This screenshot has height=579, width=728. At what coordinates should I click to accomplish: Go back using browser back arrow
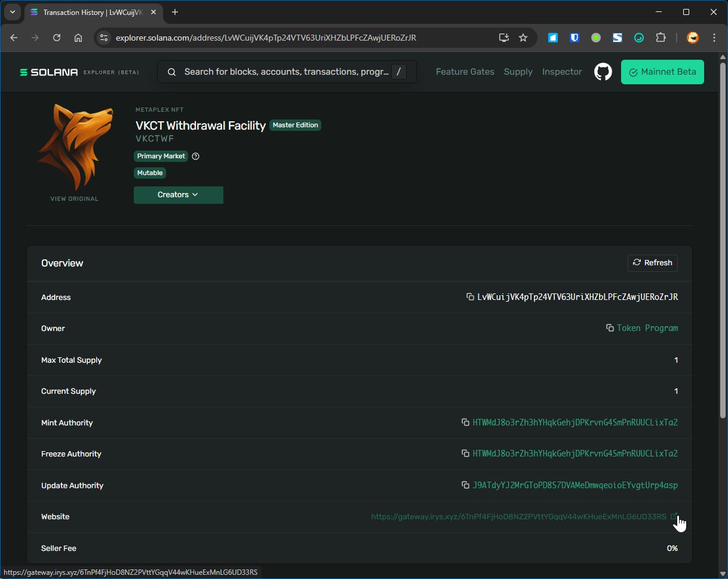coord(14,38)
